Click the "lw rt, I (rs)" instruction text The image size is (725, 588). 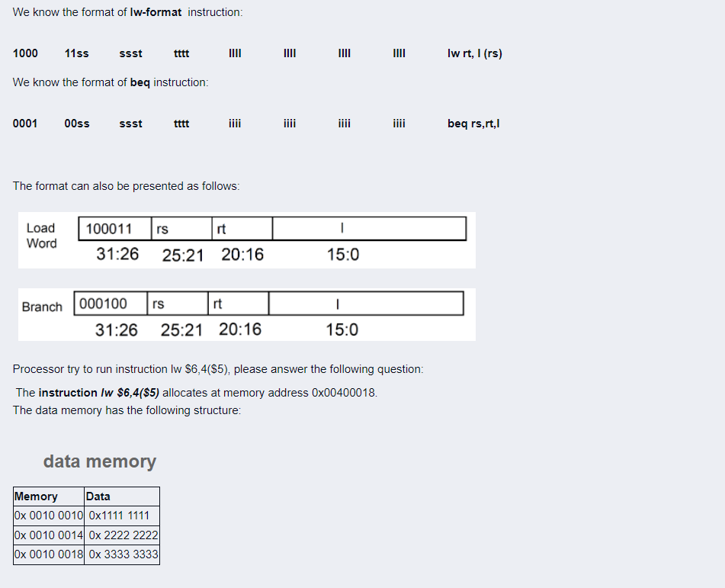[474, 53]
